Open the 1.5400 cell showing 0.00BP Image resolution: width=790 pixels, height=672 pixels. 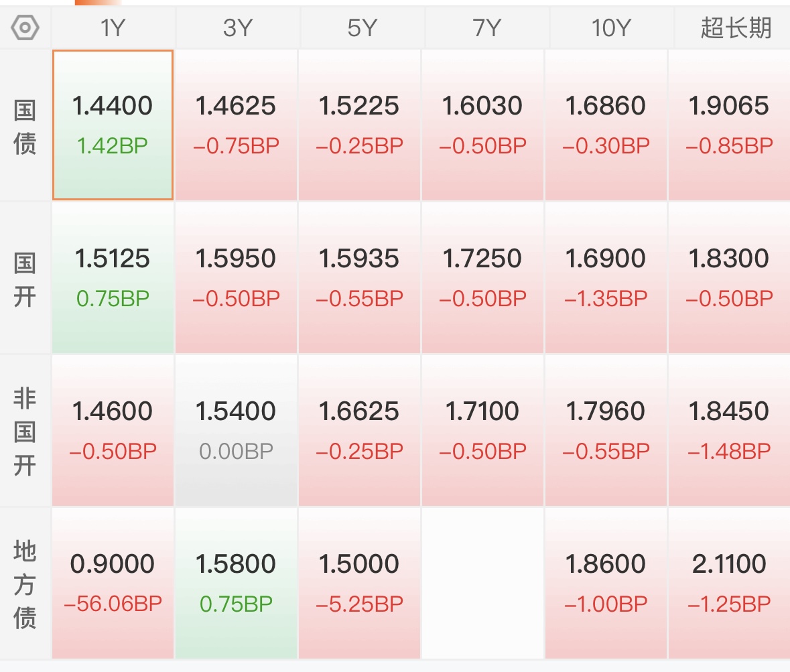(236, 430)
